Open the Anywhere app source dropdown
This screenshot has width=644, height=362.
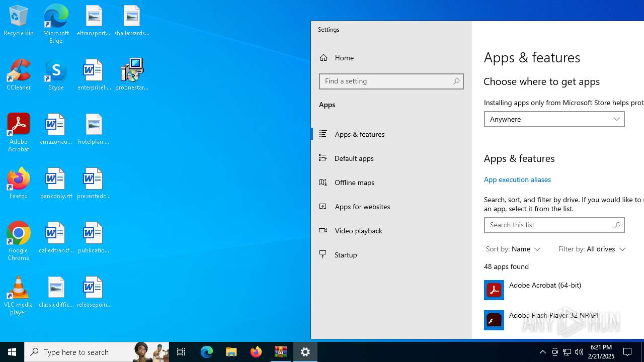tap(554, 119)
